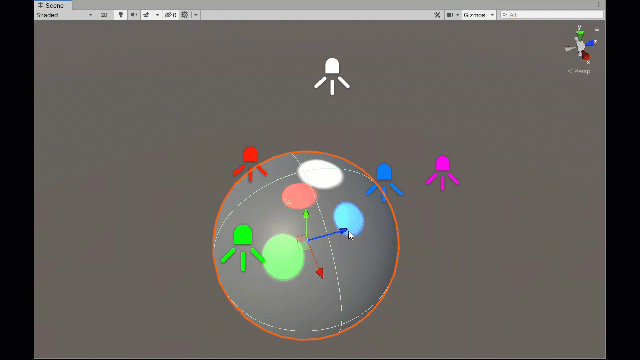The height and width of the screenshot is (360, 640).
Task: Toggle scene effects (skybox/fog) button
Action: click(147, 15)
